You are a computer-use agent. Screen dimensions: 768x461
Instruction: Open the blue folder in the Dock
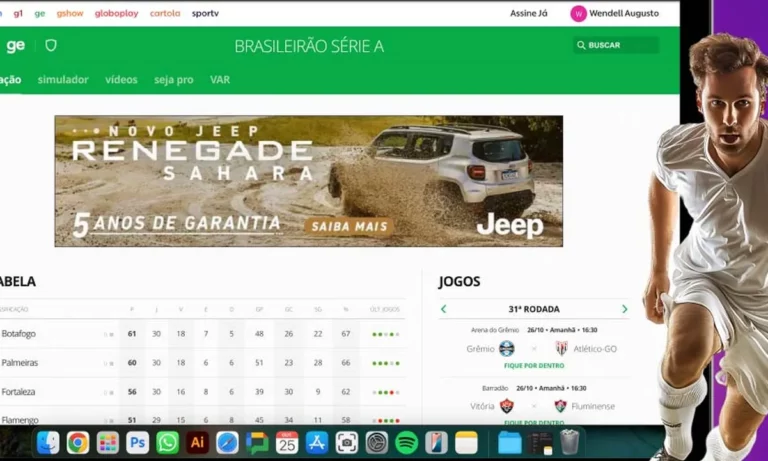(510, 442)
